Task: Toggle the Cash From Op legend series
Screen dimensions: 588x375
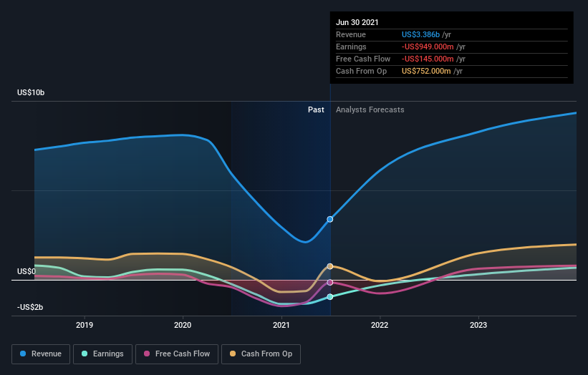Action: (x=261, y=354)
